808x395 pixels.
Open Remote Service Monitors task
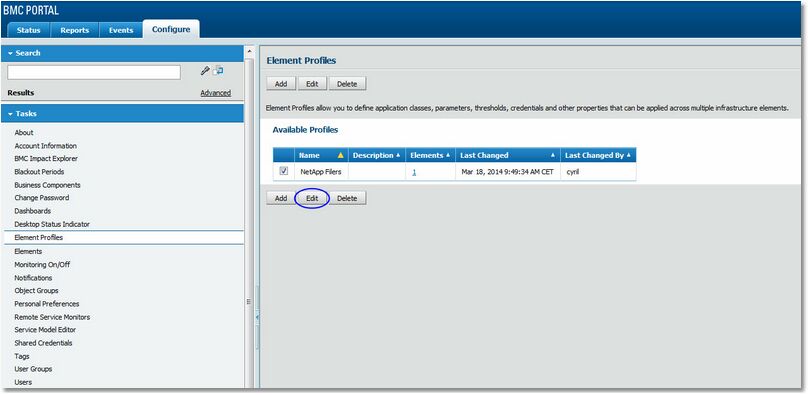(x=52, y=317)
